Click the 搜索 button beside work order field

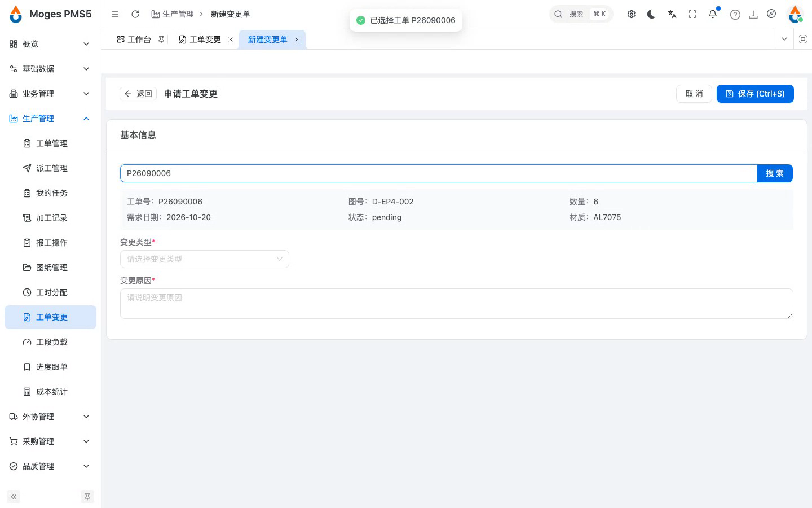click(x=775, y=173)
